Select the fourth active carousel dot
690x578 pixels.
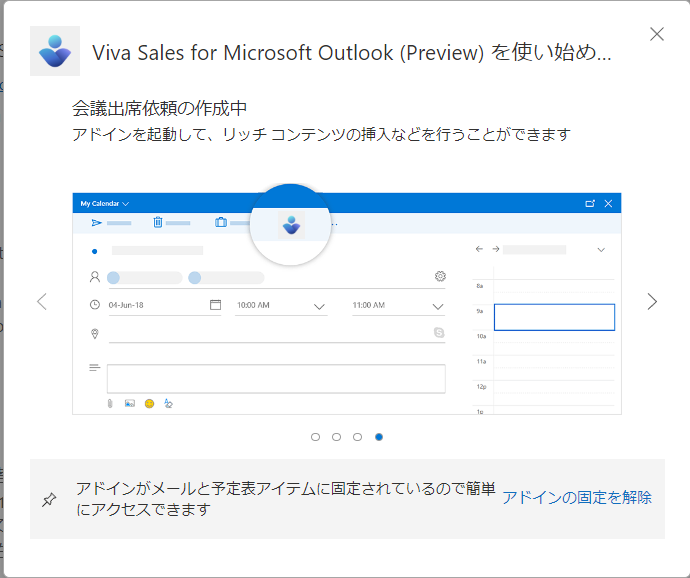[x=379, y=437]
